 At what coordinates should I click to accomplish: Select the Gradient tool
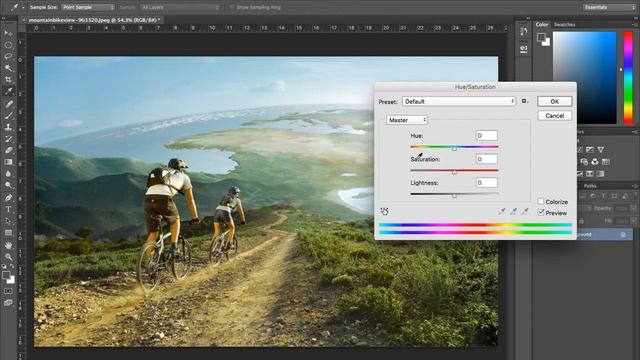pyautogui.click(x=8, y=162)
